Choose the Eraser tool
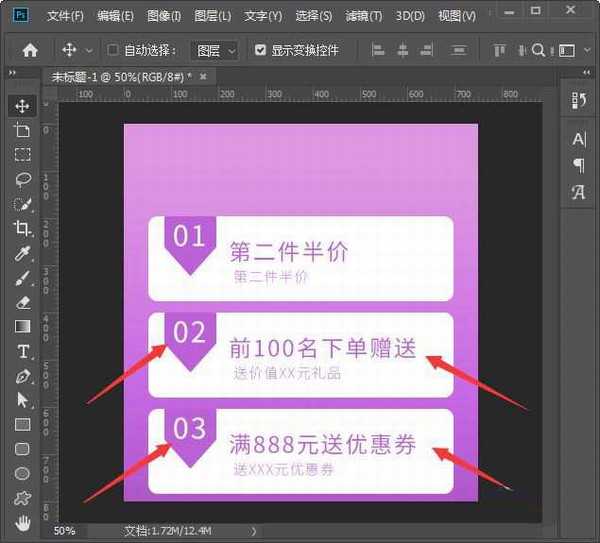The image size is (600, 543). point(22,302)
